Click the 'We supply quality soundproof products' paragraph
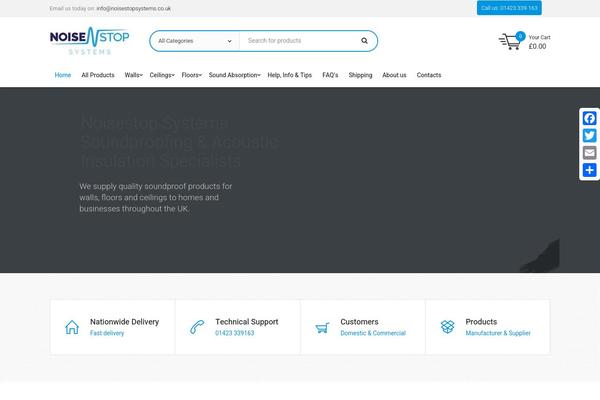 click(x=156, y=198)
